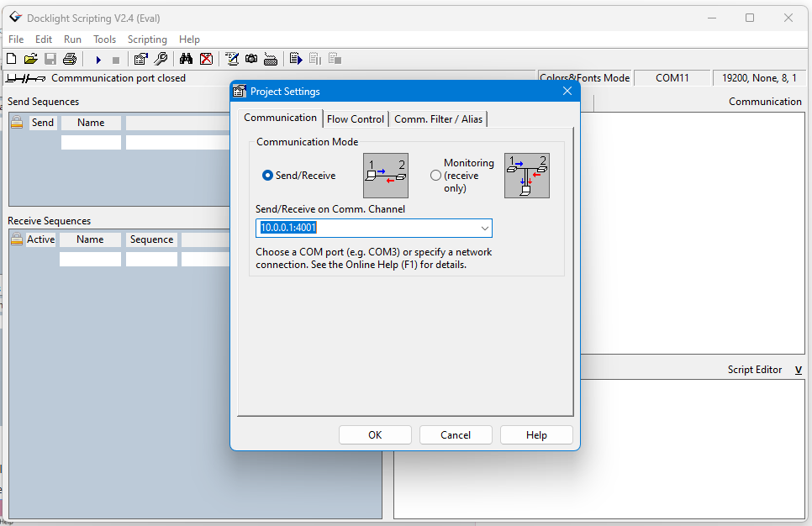Click the Open Project folder icon
The image size is (812, 526).
click(x=31, y=59)
